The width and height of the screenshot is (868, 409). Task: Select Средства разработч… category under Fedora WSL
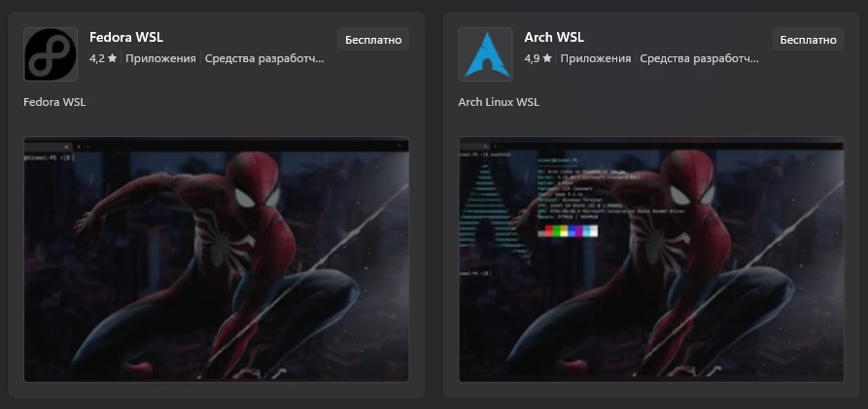[264, 58]
